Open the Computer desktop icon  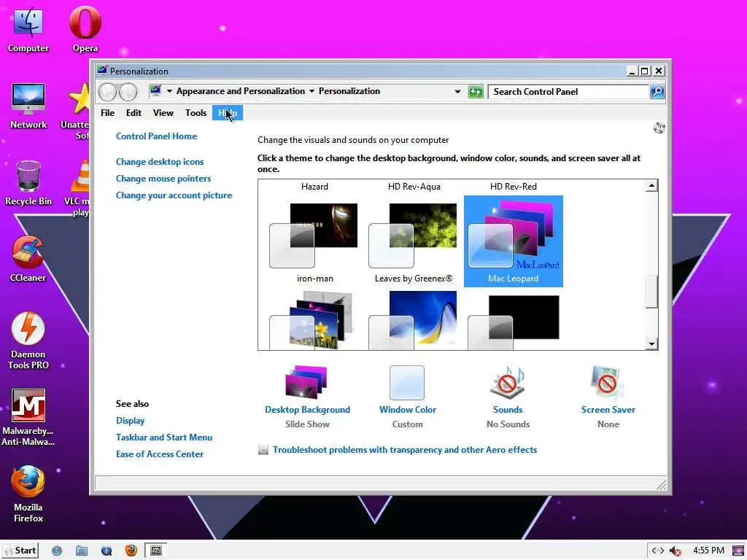point(28,29)
